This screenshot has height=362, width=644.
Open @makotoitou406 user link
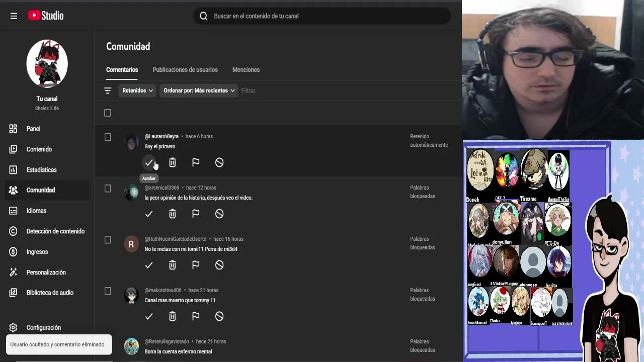click(163, 290)
